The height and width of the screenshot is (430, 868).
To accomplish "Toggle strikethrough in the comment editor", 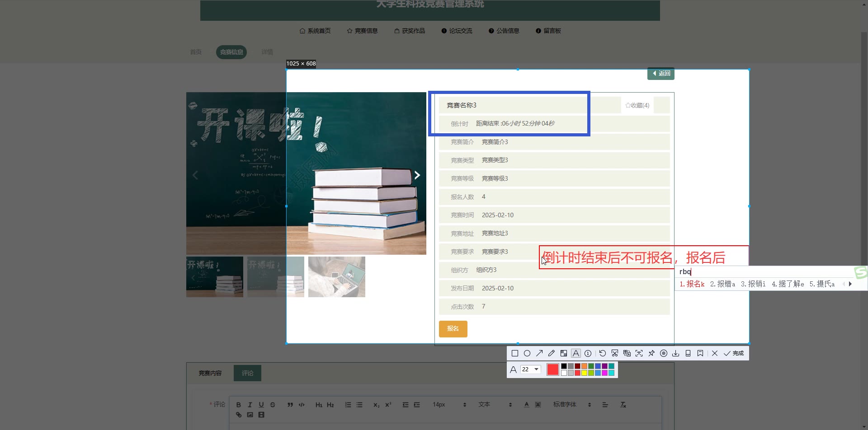I will coord(273,405).
